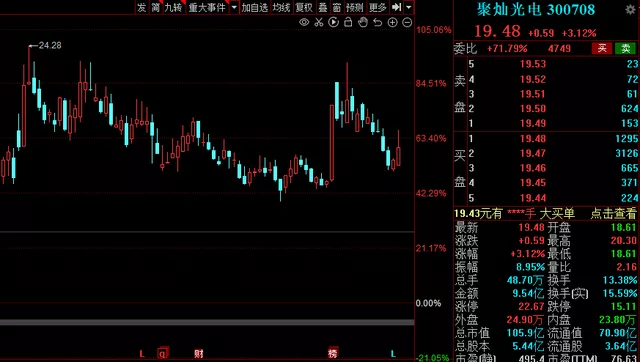This screenshot has height=362, width=640.
Task: Toggle the eye visibility icon above chart
Action: 304,22
